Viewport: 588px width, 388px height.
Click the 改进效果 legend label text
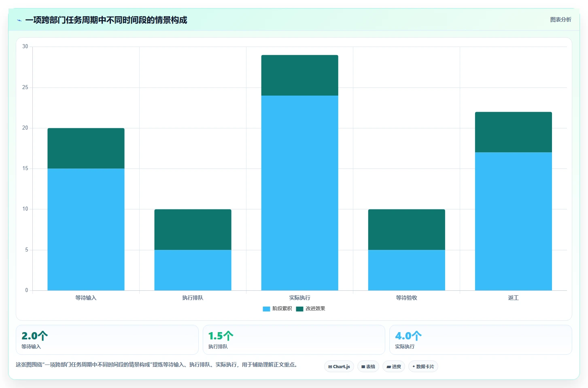tap(315, 309)
